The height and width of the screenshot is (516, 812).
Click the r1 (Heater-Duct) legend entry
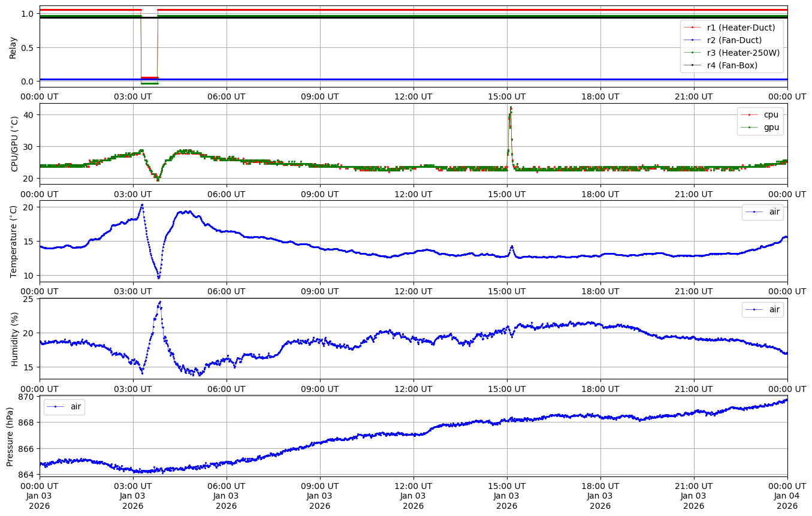741,28
